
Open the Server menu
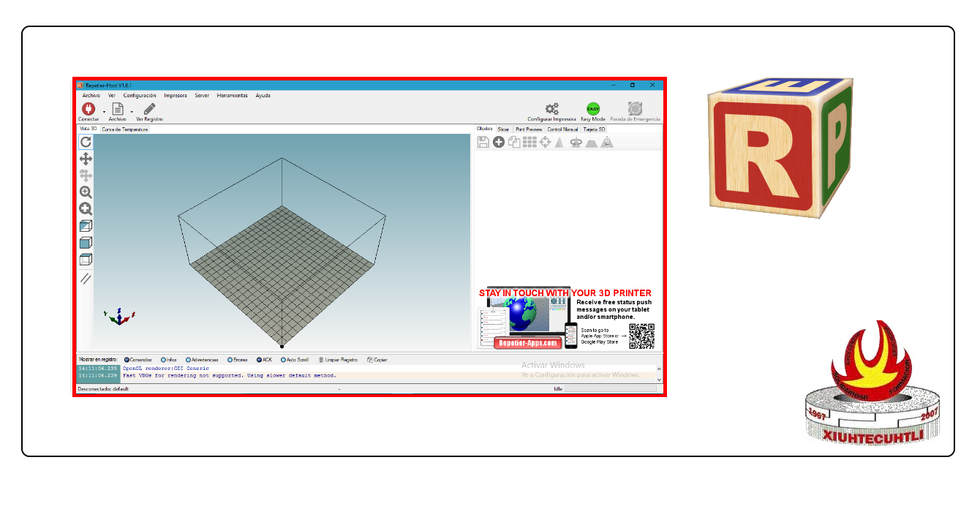click(202, 95)
